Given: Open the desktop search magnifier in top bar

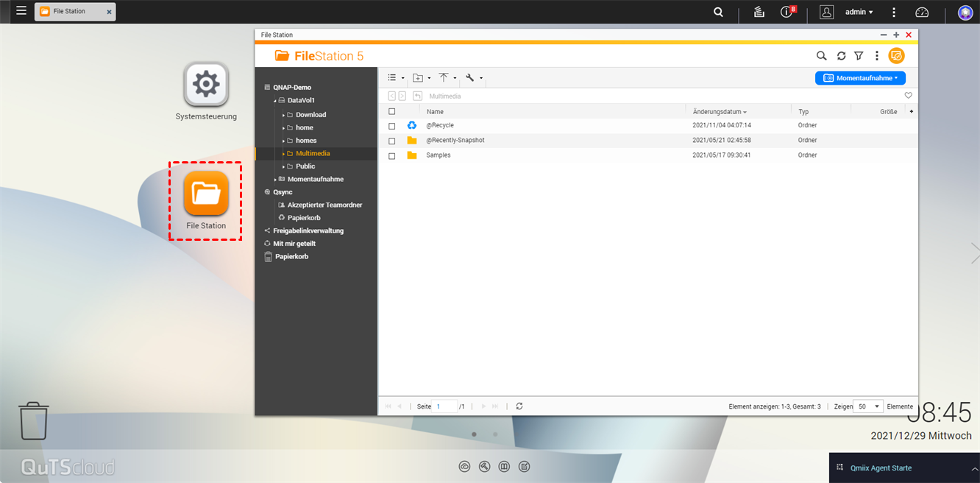Looking at the screenshot, I should [718, 12].
